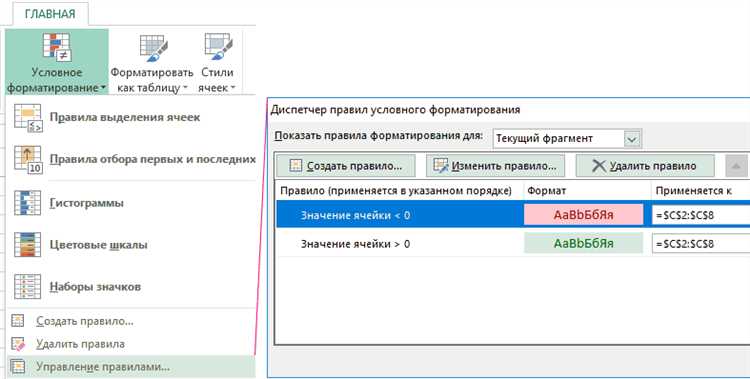Click the green format preview swatch
Viewport: 750px width, 379px height.
584,244
